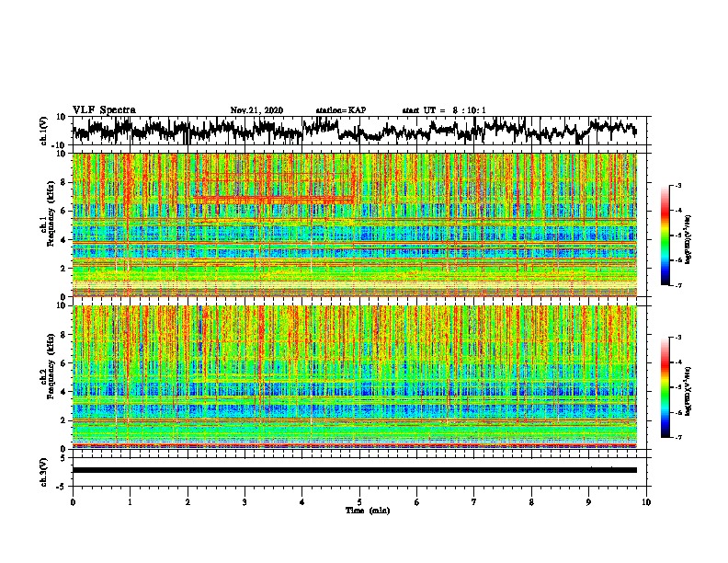The image size is (728, 563).
Task: Click the "ch.1 Frequency (kHz)" axis label
Action: coord(47,213)
